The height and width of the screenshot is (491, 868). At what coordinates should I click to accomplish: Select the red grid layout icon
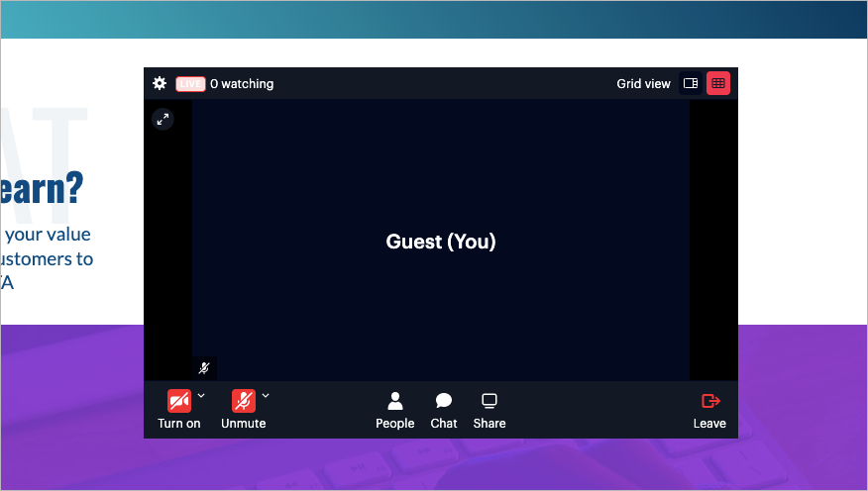coord(718,84)
